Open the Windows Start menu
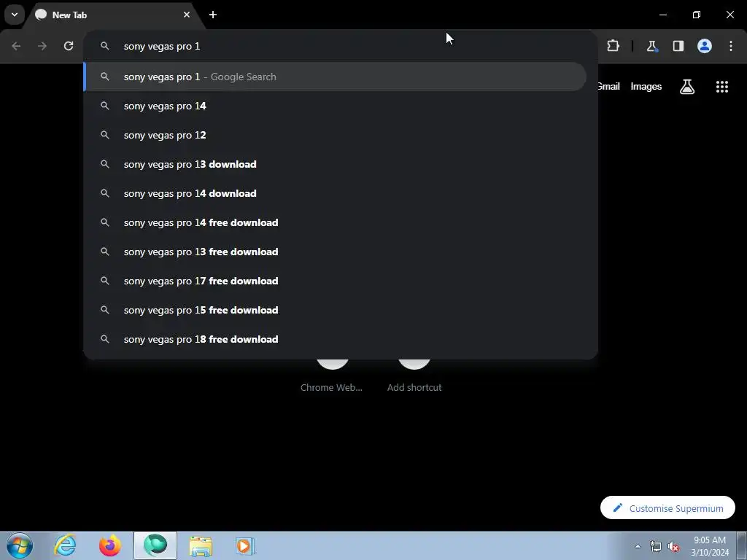747x560 pixels. tap(20, 545)
